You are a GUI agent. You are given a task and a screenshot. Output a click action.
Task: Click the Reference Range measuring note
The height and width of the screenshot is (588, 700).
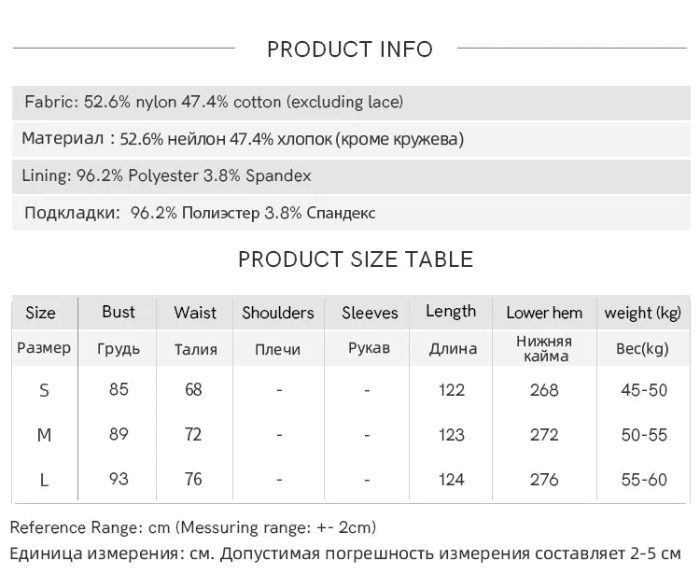(193, 527)
